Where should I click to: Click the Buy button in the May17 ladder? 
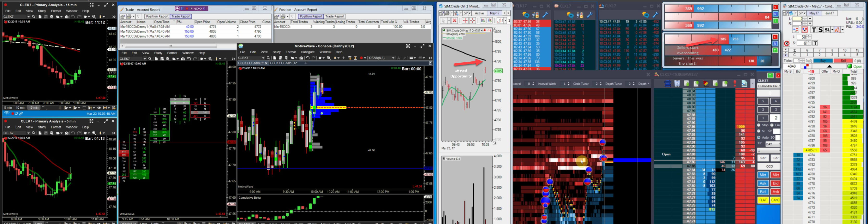pyautogui.click(x=823, y=61)
